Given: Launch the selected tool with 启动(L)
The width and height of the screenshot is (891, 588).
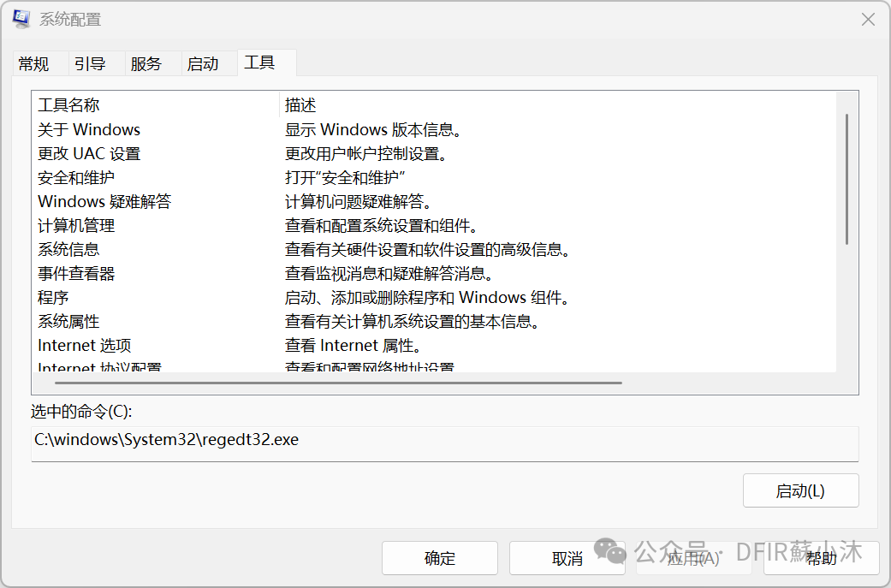Looking at the screenshot, I should tap(800, 490).
